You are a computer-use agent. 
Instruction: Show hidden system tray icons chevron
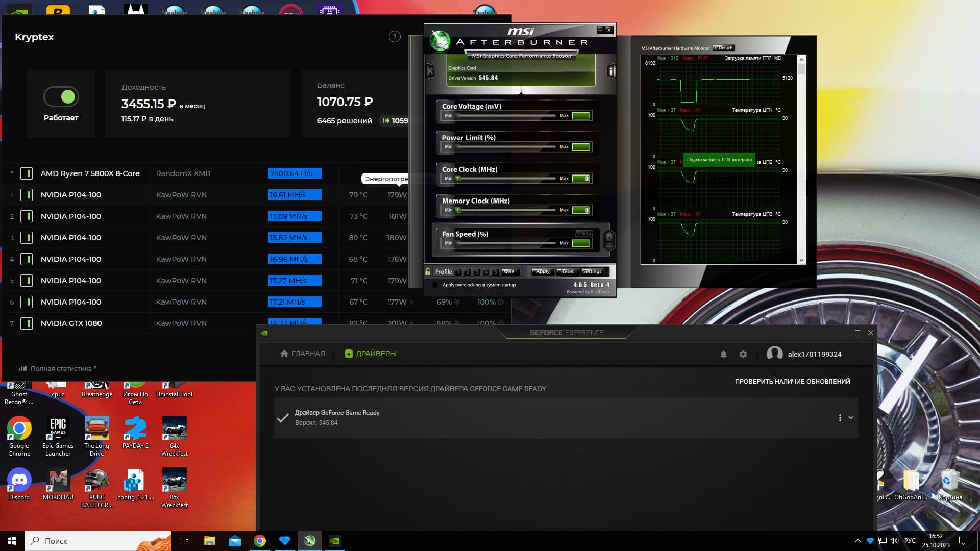point(857,541)
